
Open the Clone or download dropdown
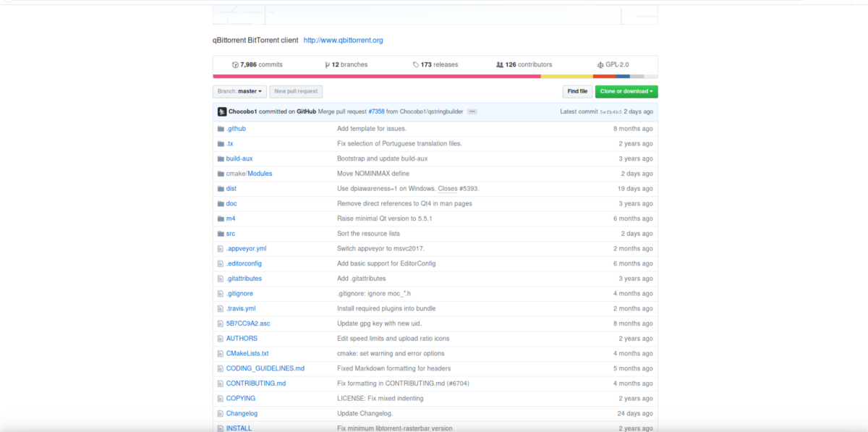tap(626, 91)
